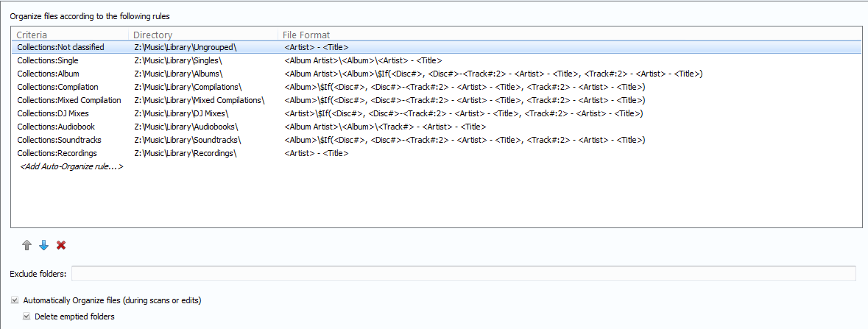
Task: Toggle Automatically Organize files checkbox
Action: coord(15,300)
